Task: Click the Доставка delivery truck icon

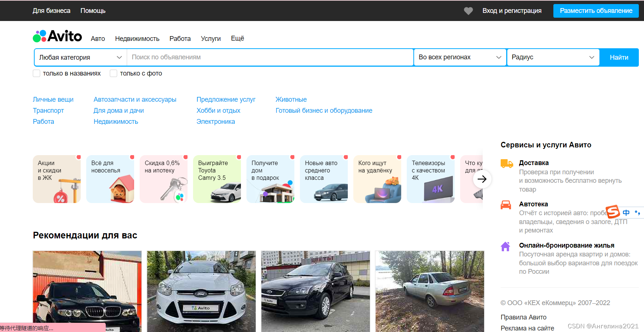Action: click(x=506, y=163)
